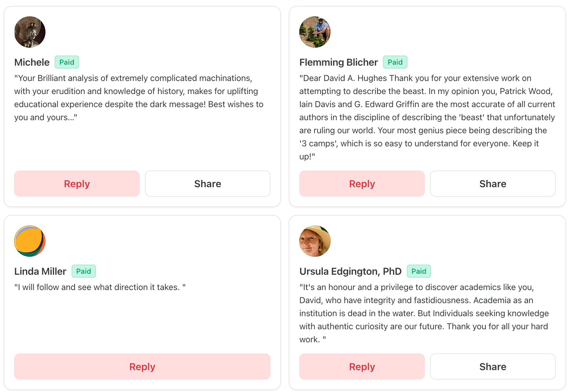Screen dimensions: 571x392
Task: Reply to Ursula Edgington's testimonial
Action: point(362,367)
